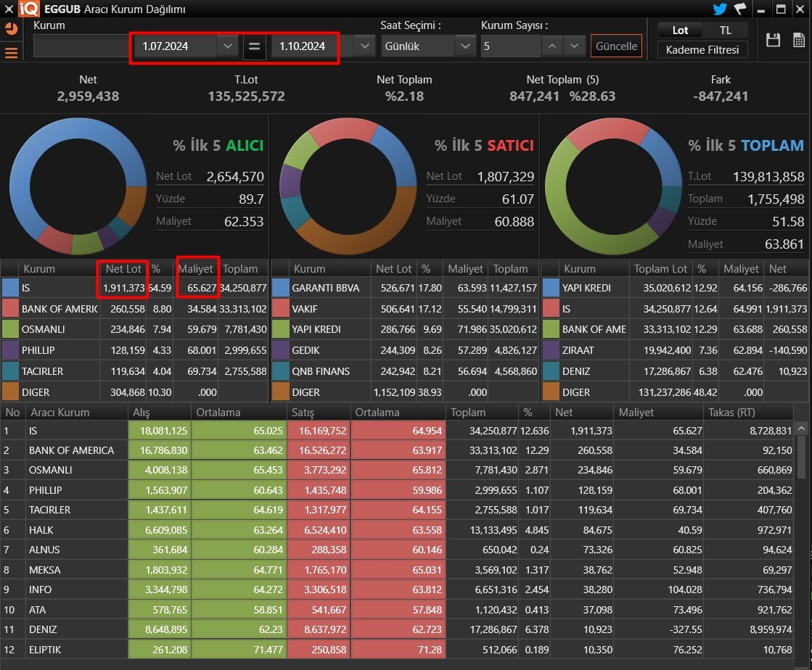Click the Güncelle button
Screen dimensions: 812x670
(x=616, y=46)
